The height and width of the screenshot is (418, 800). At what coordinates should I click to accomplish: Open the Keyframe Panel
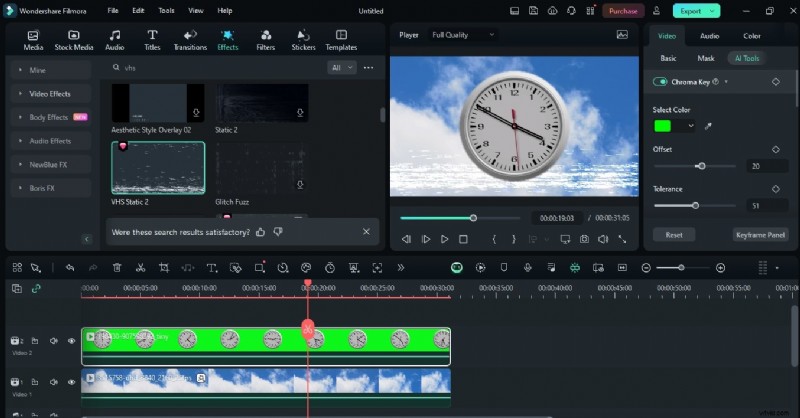pyautogui.click(x=761, y=234)
